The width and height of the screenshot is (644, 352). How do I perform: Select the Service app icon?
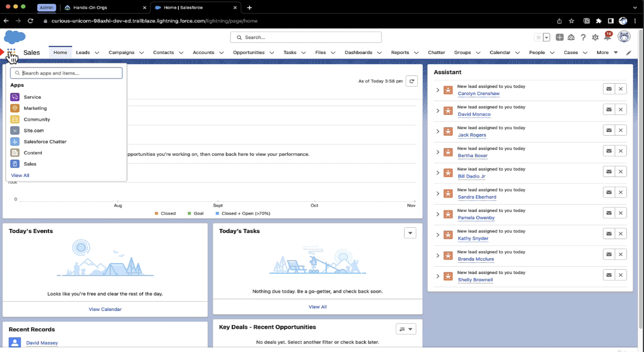15,97
